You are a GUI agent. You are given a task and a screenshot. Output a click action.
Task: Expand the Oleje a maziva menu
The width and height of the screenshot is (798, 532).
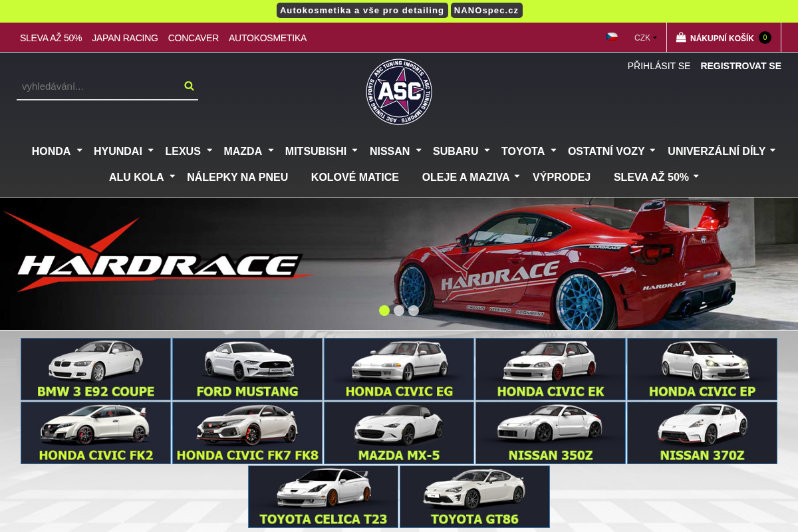point(471,177)
